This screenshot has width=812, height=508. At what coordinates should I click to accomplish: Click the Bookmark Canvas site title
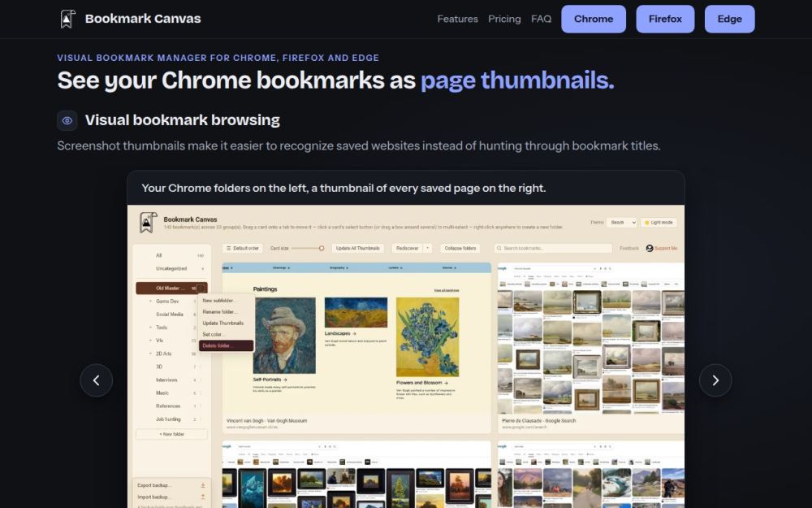click(143, 19)
